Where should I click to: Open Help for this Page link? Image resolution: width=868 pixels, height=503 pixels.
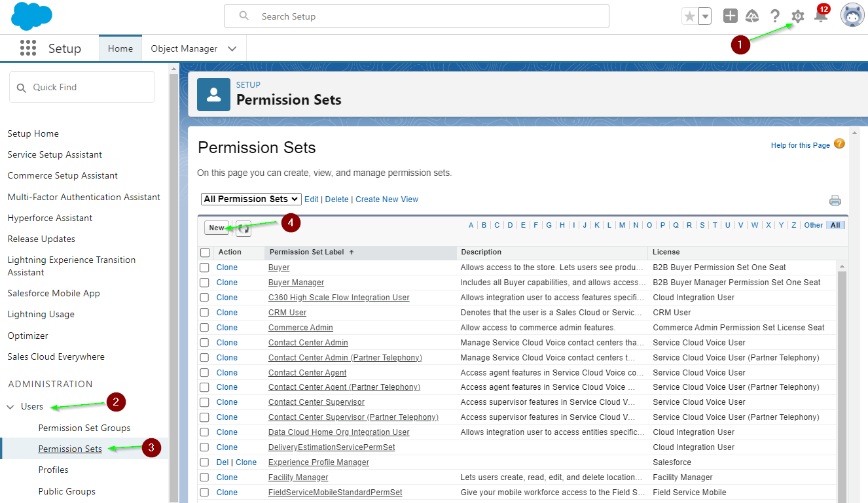801,145
